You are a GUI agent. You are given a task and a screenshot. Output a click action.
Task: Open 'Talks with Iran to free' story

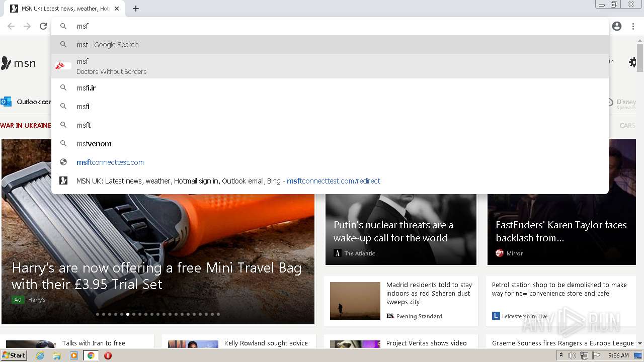click(94, 343)
